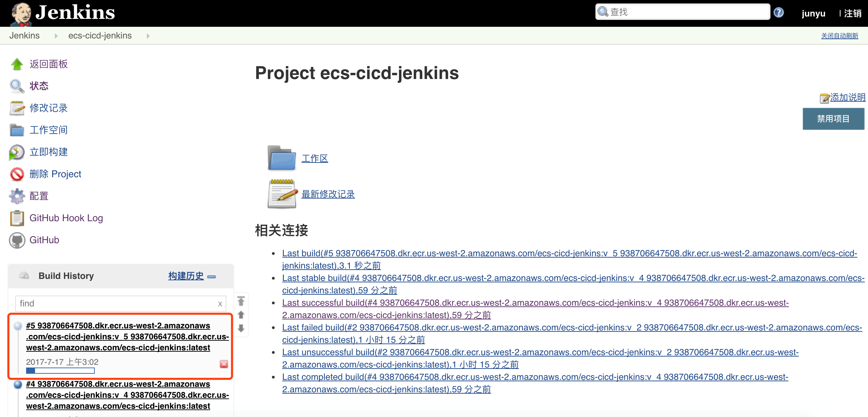The height and width of the screenshot is (417, 868).
Task: Click the GitHub Hook Log clipboard icon
Action: point(16,218)
